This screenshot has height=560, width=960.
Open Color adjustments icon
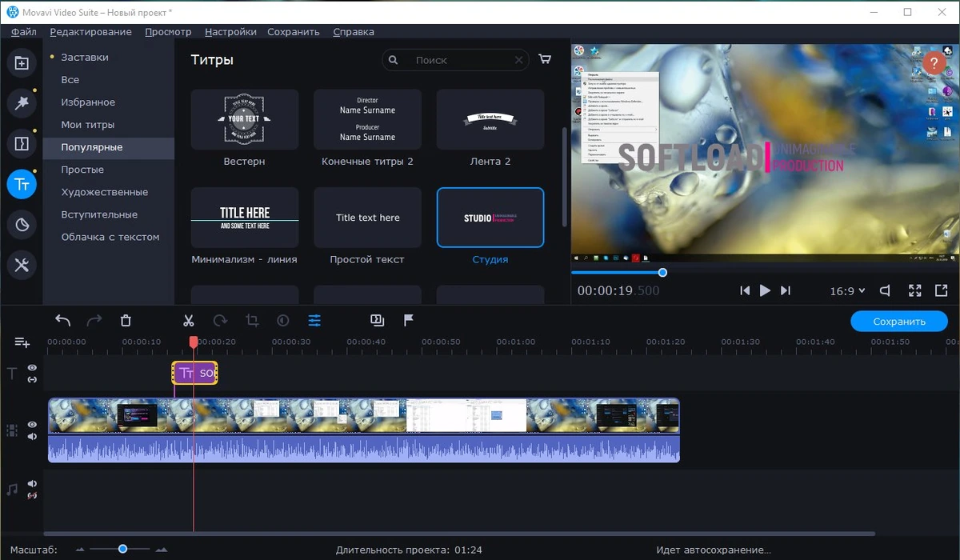point(283,321)
